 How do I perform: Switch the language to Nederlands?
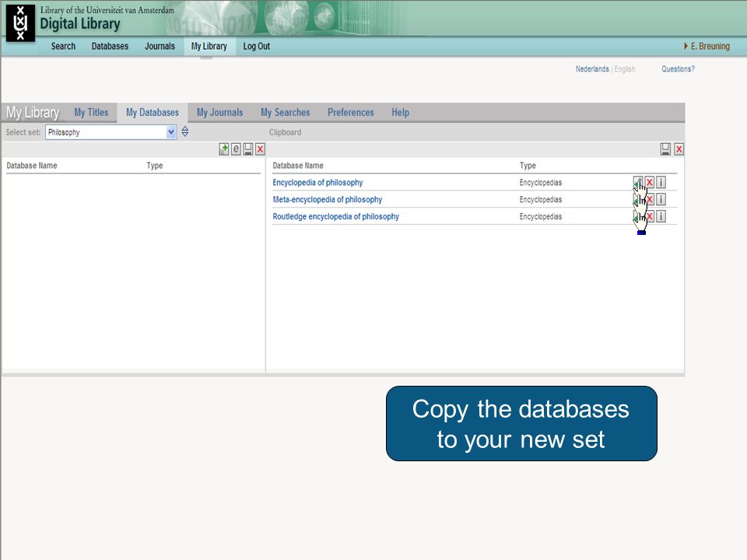point(592,69)
